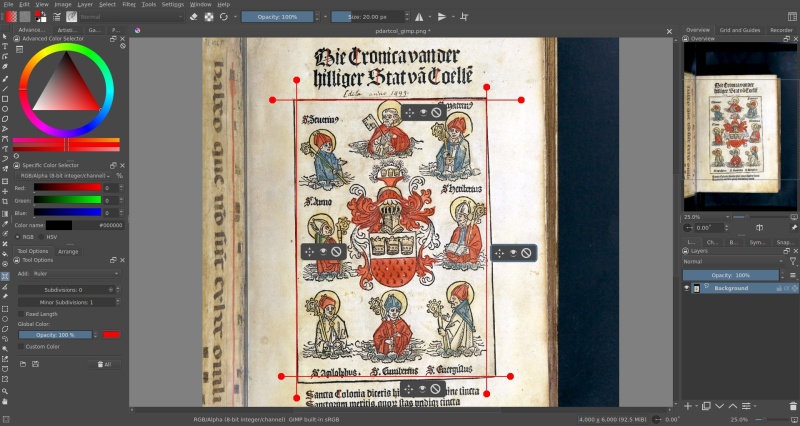Enable preserve alpha icon in toolbar

[x=209, y=17]
